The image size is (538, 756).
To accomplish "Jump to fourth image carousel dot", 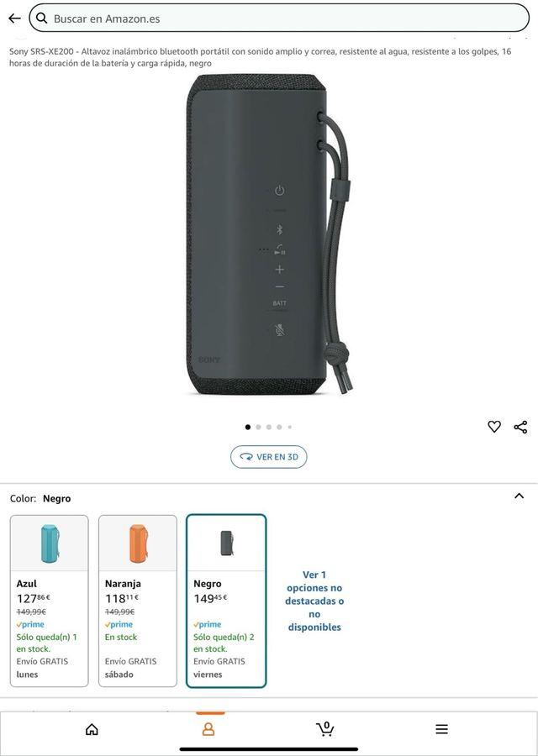I will coord(279,427).
